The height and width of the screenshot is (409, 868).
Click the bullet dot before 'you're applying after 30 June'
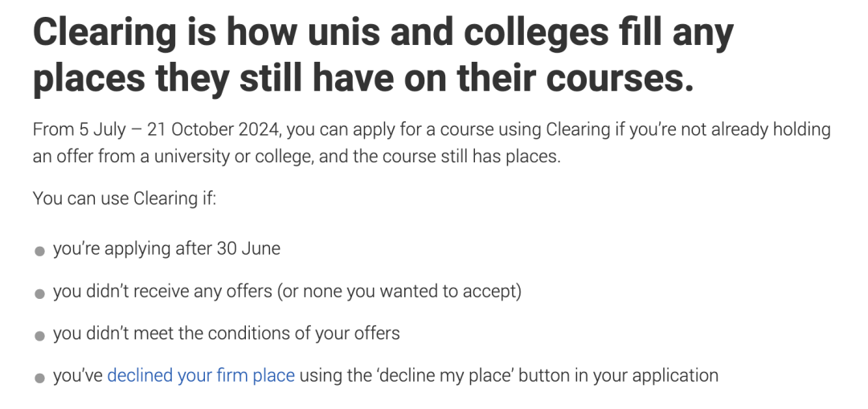pyautogui.click(x=39, y=252)
